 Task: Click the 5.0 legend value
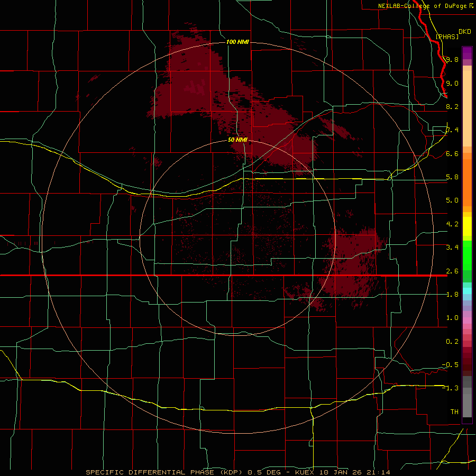[x=452, y=200]
